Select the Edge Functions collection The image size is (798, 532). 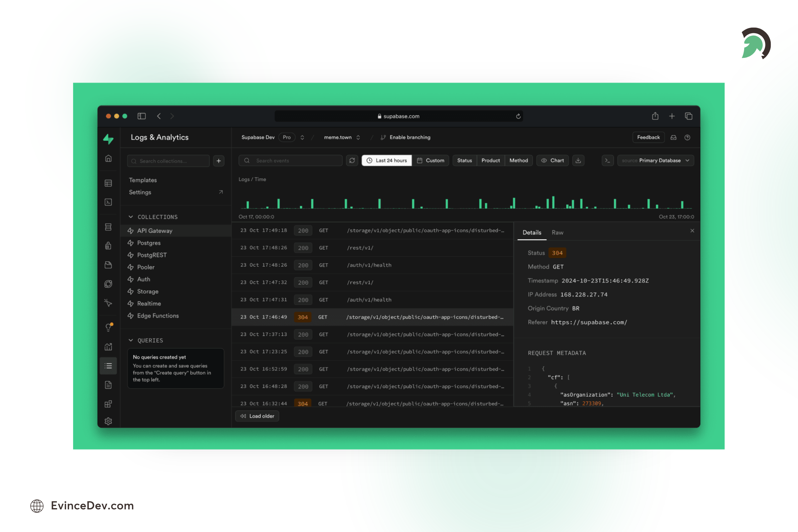(176, 316)
